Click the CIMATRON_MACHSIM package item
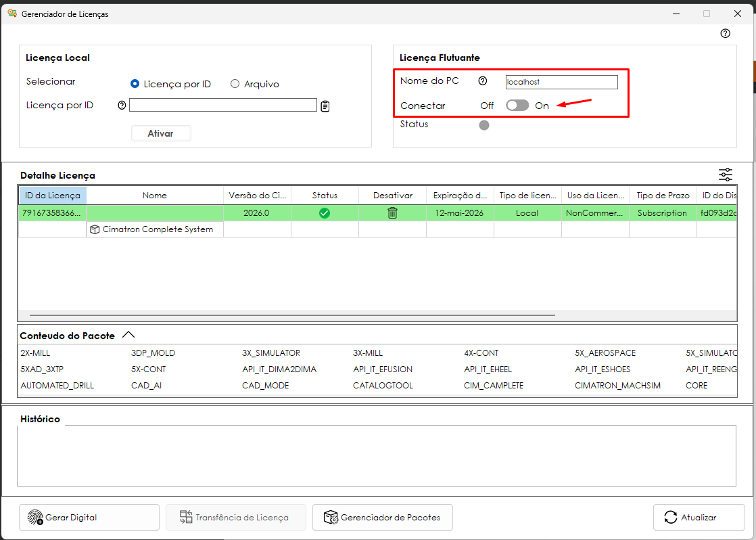Screen dimensions: 756x540 coord(617,386)
